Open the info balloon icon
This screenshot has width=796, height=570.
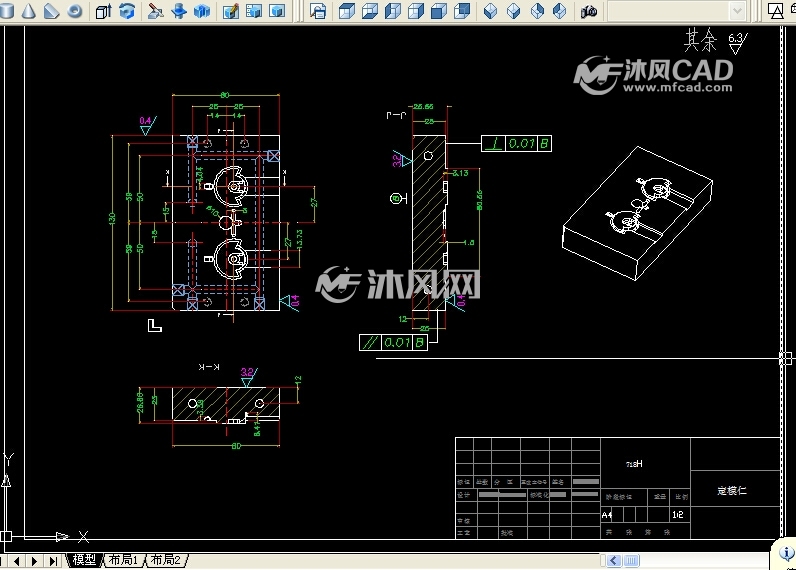[786, 553]
